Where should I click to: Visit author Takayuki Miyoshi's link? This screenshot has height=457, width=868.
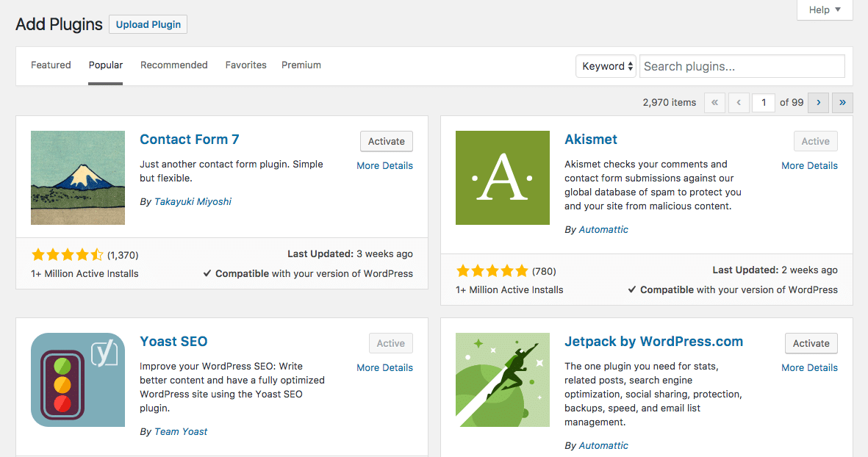(193, 201)
